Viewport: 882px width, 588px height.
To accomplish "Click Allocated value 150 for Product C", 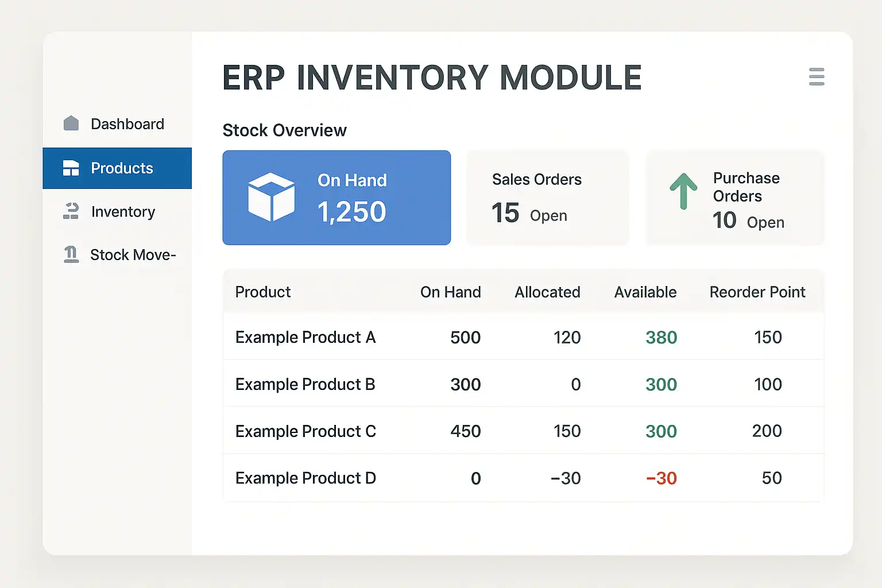I will click(567, 431).
